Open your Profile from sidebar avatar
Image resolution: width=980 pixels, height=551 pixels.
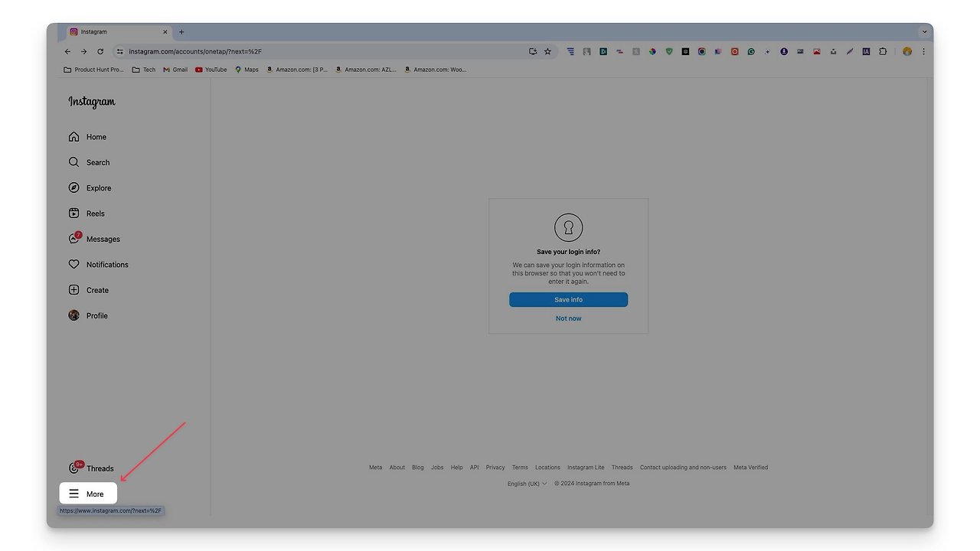click(88, 315)
